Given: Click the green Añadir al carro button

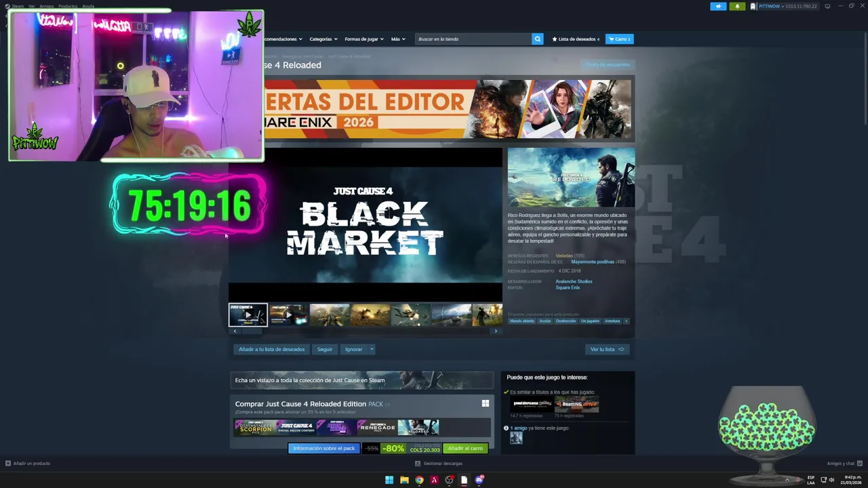Looking at the screenshot, I should point(465,448).
